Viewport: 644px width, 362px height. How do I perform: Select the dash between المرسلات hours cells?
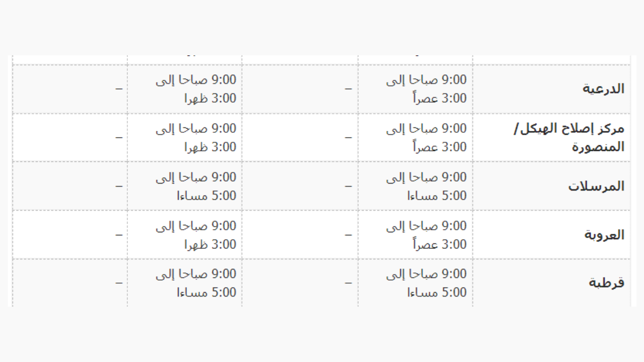(x=348, y=187)
